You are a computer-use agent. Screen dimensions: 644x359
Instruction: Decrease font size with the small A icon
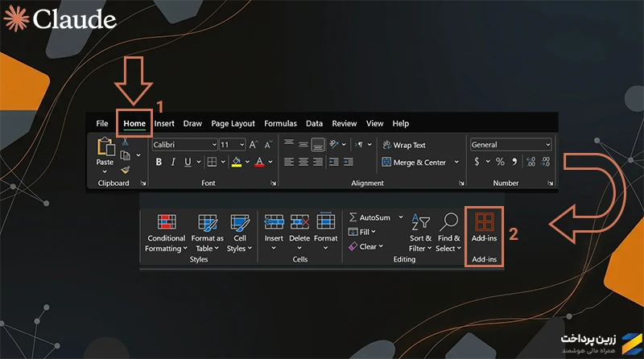[x=268, y=145]
